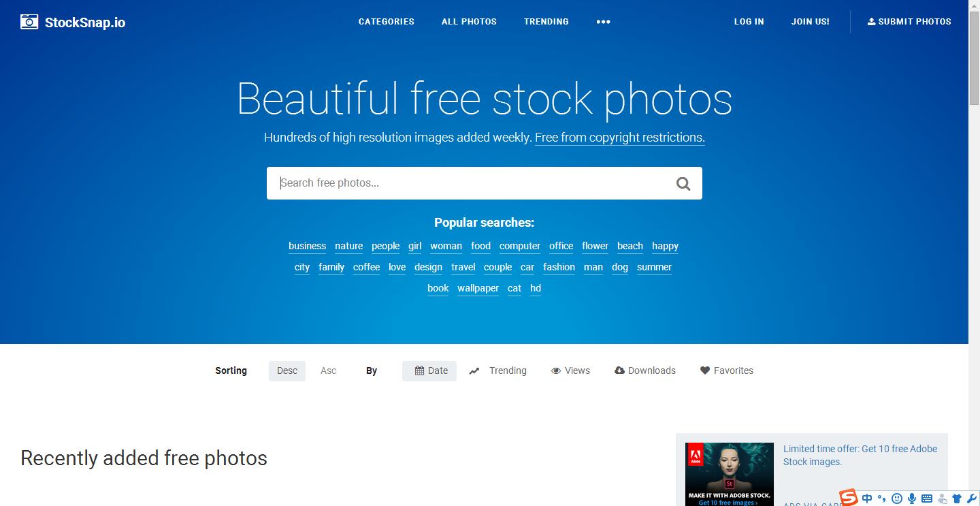Sort photos by Downloads

click(645, 371)
